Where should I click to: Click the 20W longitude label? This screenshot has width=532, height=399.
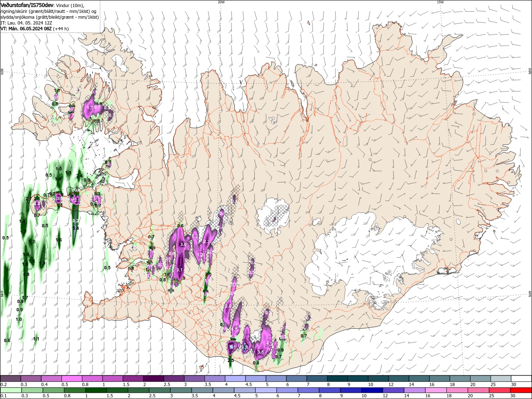(221, 2)
